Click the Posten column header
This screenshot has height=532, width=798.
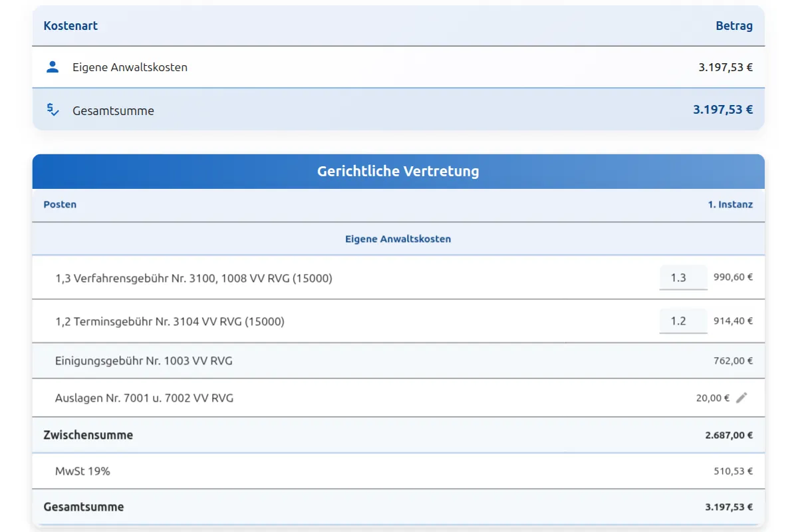click(60, 204)
